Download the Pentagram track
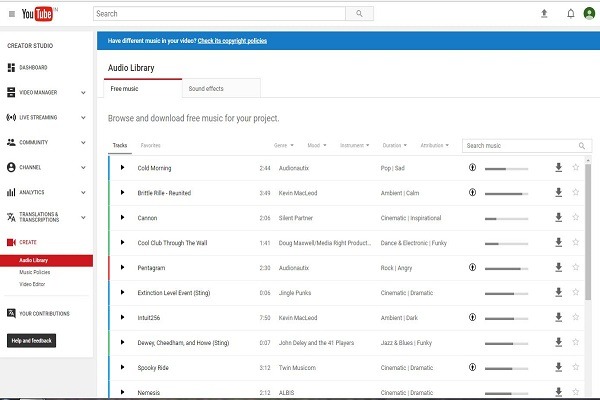 click(x=558, y=268)
